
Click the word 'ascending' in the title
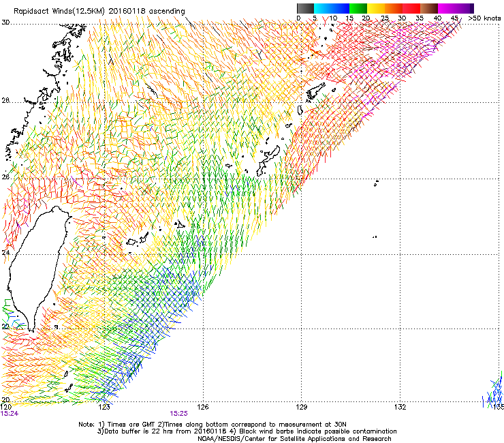click(167, 12)
